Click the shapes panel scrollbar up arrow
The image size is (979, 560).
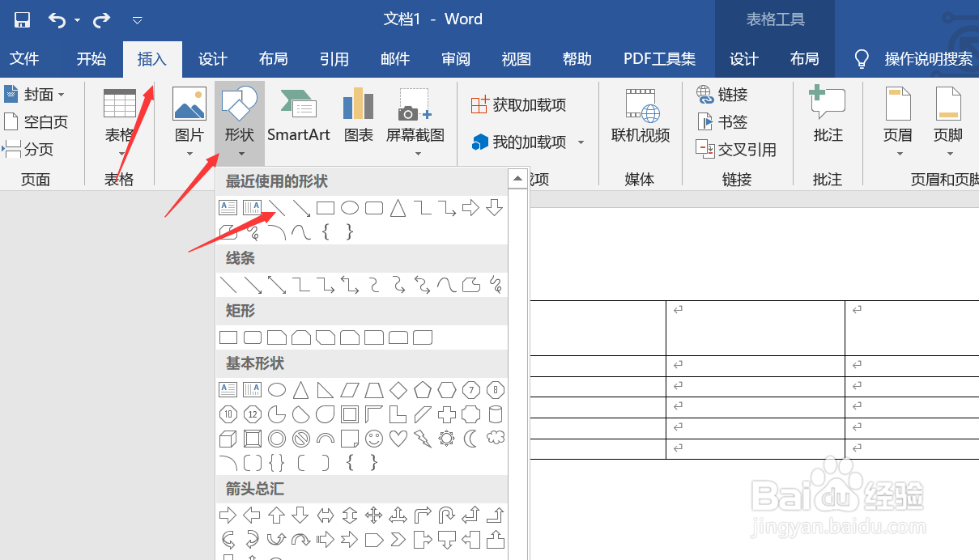pos(516,177)
